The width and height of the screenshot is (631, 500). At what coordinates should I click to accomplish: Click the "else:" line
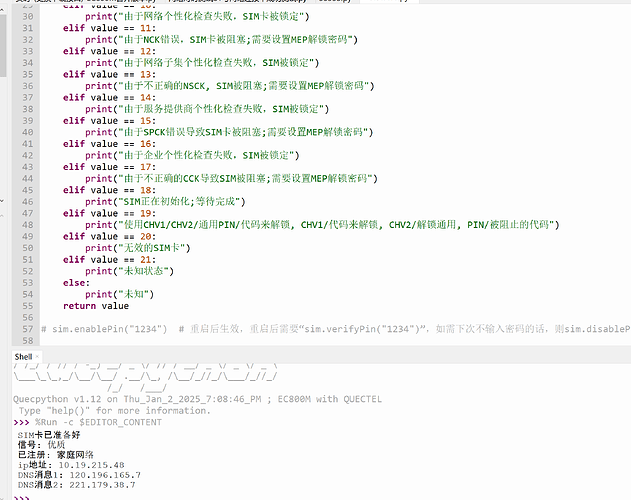click(x=76, y=283)
